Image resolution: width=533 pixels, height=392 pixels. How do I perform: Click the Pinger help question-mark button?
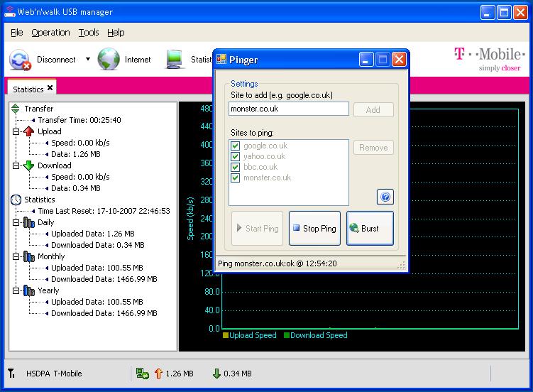click(x=385, y=197)
